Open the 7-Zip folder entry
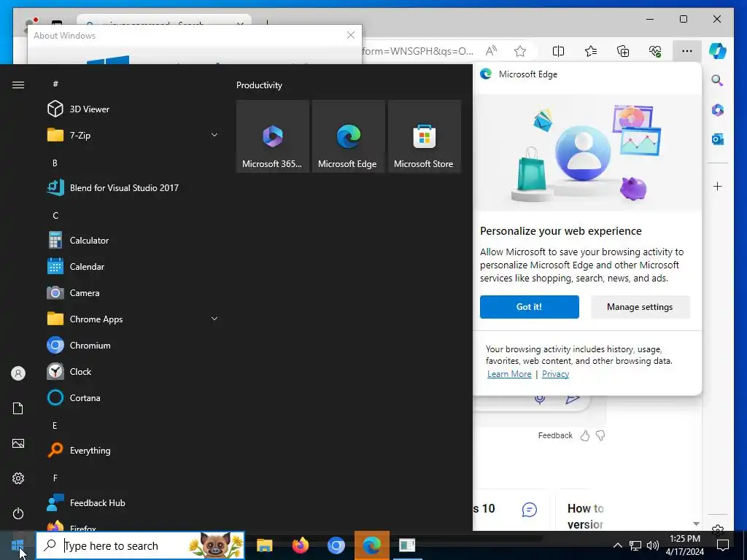Screen dimensions: 747x560 tap(133, 135)
